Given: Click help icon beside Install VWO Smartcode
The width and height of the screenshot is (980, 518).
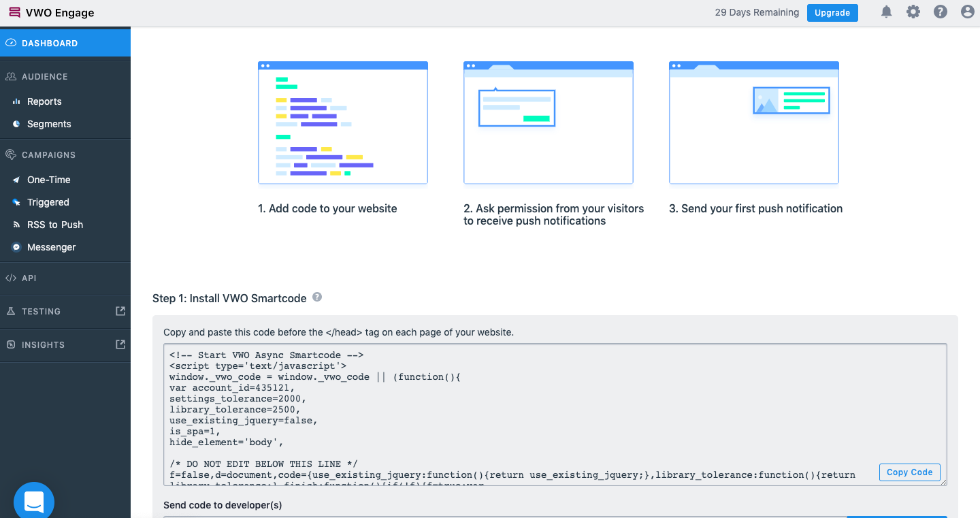Looking at the screenshot, I should pyautogui.click(x=317, y=297).
